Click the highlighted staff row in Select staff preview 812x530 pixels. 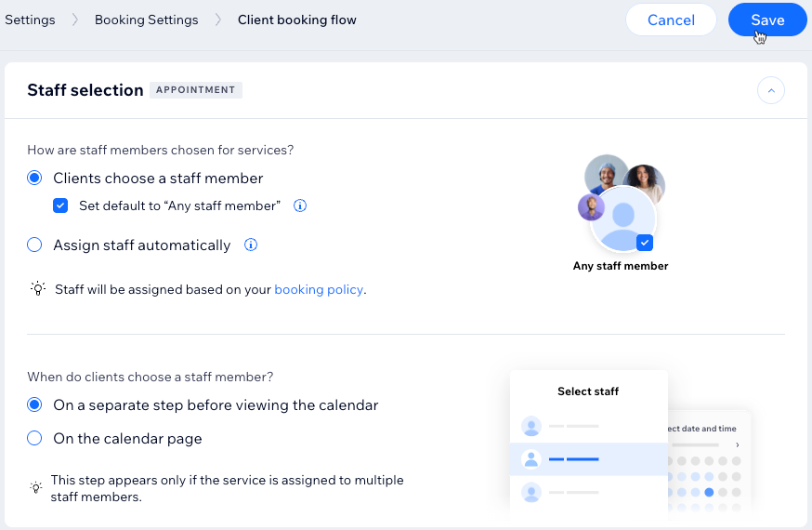[x=588, y=458]
